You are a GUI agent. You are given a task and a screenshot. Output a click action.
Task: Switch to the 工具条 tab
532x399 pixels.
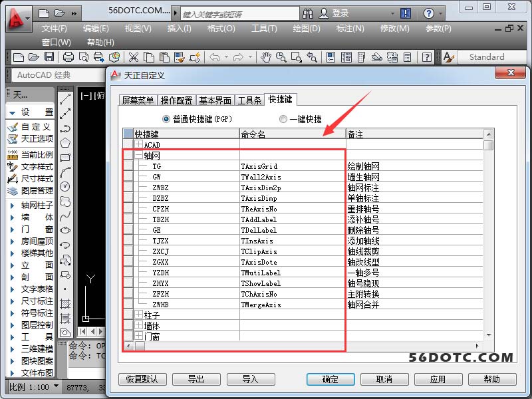tap(249, 100)
